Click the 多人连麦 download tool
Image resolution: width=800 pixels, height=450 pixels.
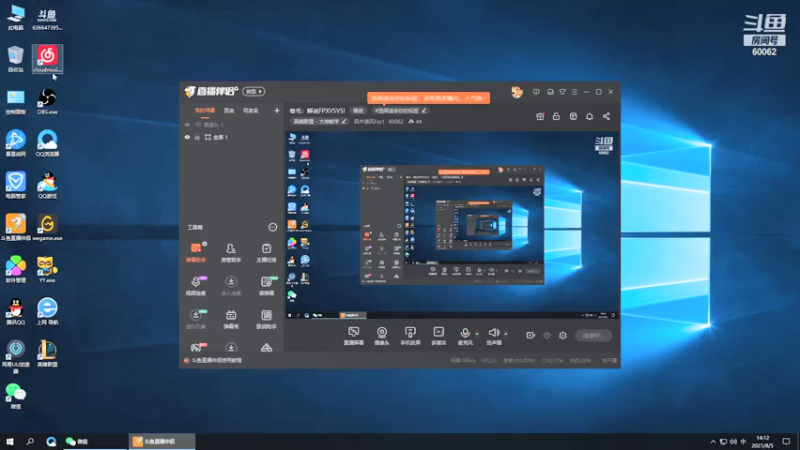tap(231, 286)
